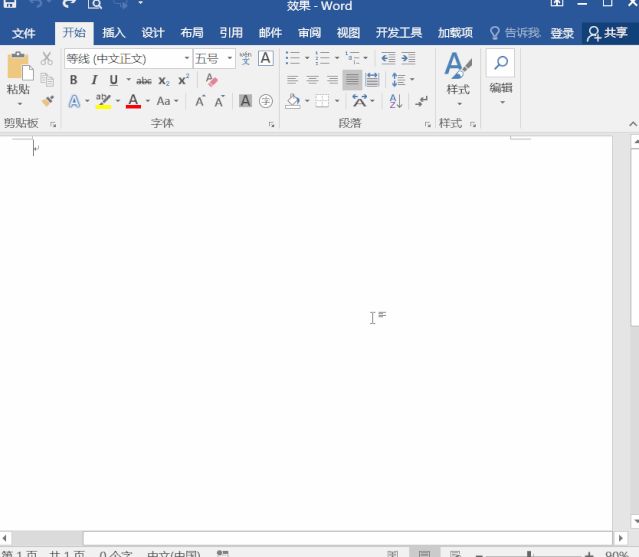Open the font size dropdown
Image resolution: width=639 pixels, height=557 pixels.
click(x=230, y=58)
